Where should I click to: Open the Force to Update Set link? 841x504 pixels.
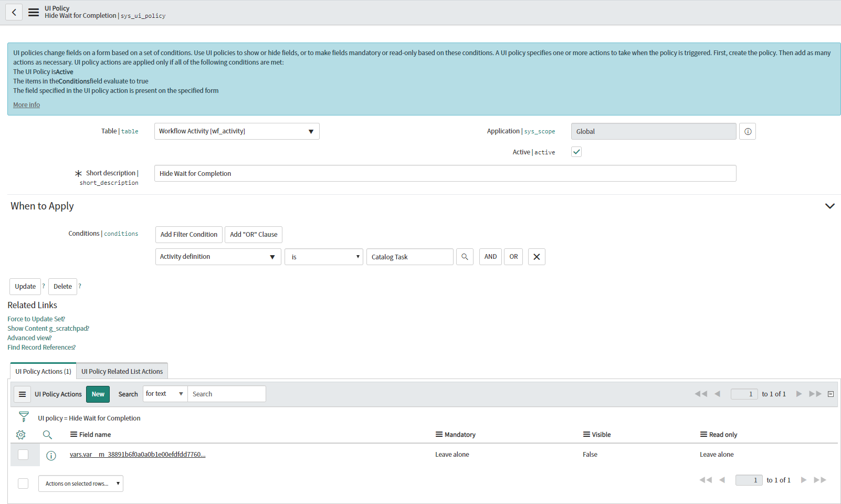(x=36, y=319)
